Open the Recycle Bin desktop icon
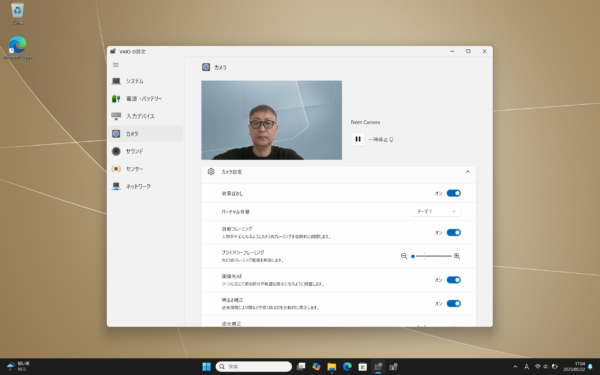The height and width of the screenshot is (375, 600). (x=17, y=14)
